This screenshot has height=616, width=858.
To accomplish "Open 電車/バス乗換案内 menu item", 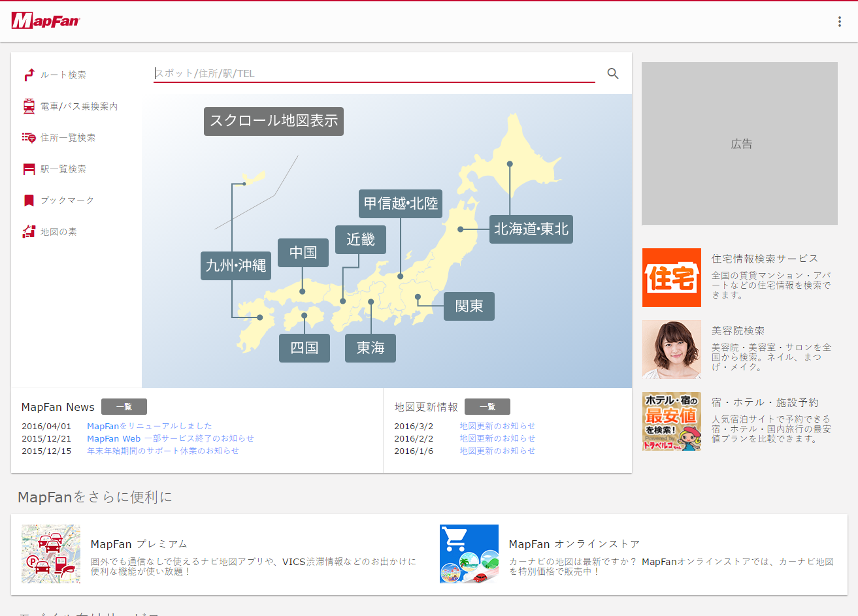I will pyautogui.click(x=79, y=106).
